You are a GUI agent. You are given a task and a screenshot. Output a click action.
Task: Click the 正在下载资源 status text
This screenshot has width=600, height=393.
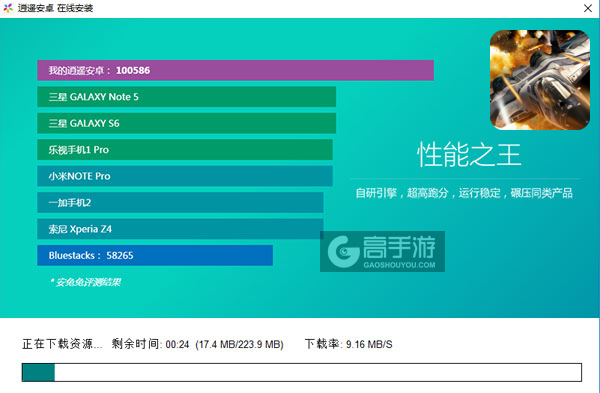[x=62, y=344]
